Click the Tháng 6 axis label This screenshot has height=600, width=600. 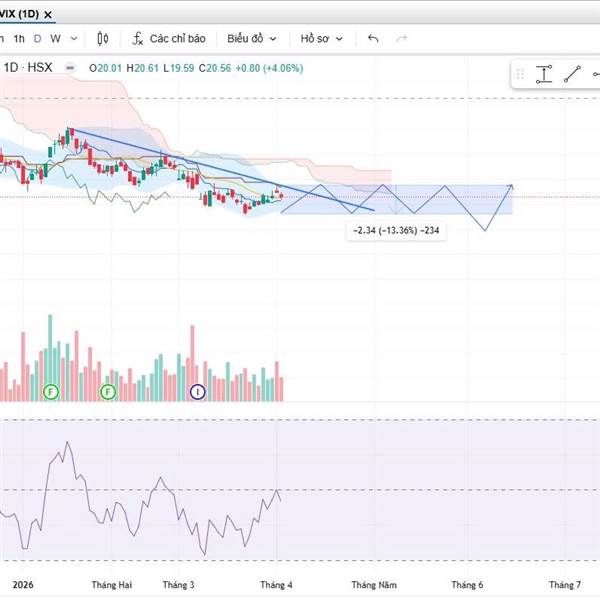click(x=467, y=585)
